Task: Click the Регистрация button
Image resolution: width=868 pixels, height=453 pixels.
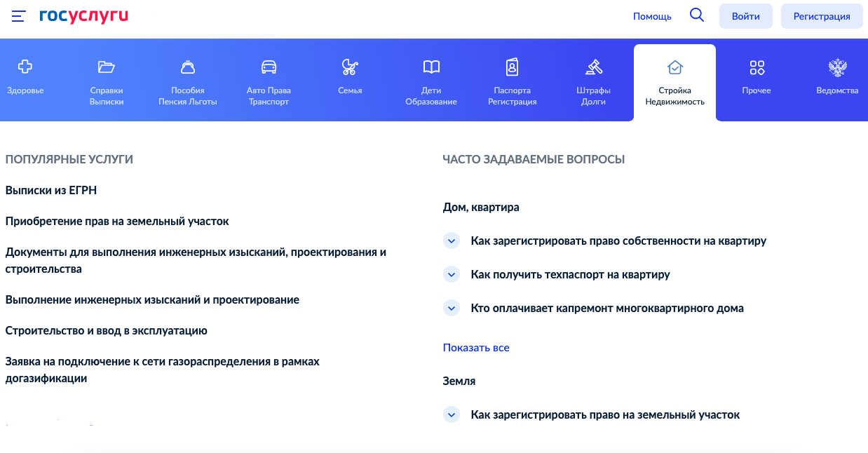Action: 821,16
